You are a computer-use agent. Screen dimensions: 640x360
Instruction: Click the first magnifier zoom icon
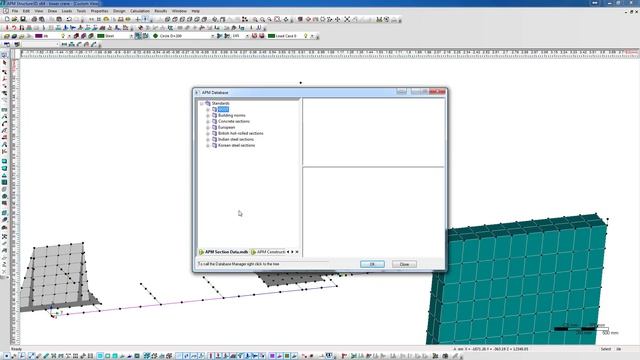coord(255,19)
